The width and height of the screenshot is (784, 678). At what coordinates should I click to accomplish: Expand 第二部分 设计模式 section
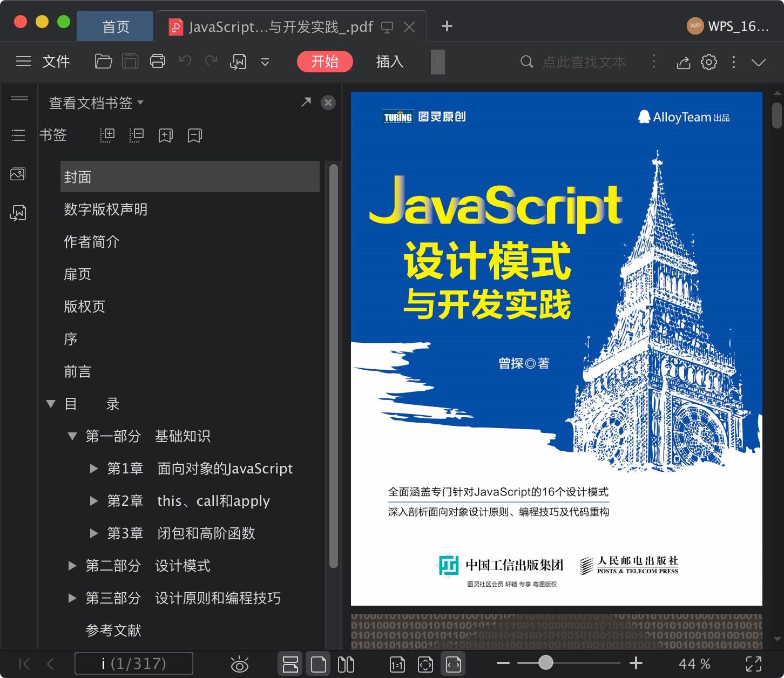[72, 566]
